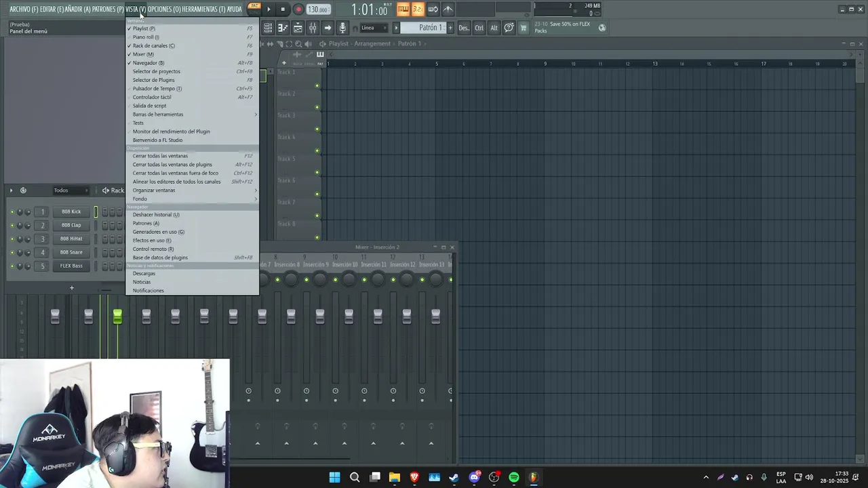This screenshot has height=488, width=868.
Task: Toggle PAT/SONG mode switch
Action: tap(254, 9)
